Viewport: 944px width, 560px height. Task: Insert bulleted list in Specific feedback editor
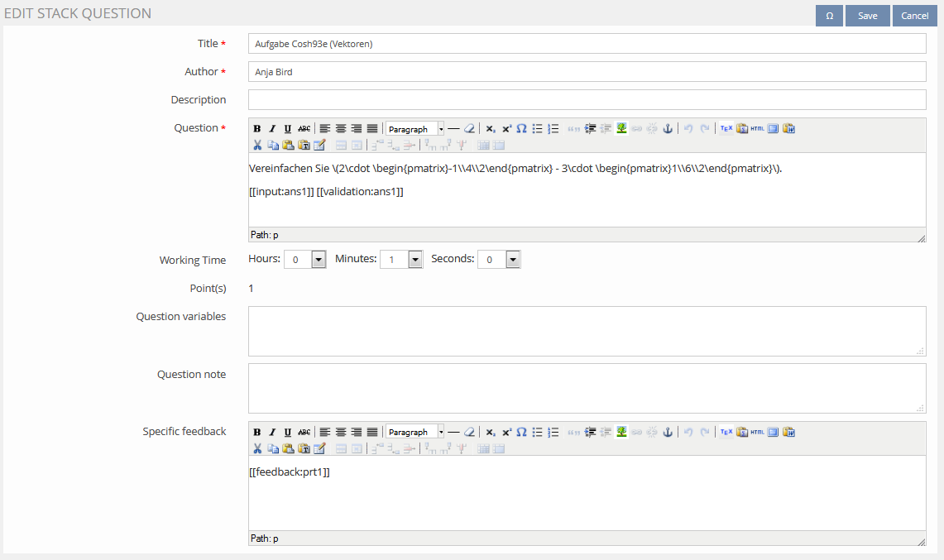[x=538, y=432]
